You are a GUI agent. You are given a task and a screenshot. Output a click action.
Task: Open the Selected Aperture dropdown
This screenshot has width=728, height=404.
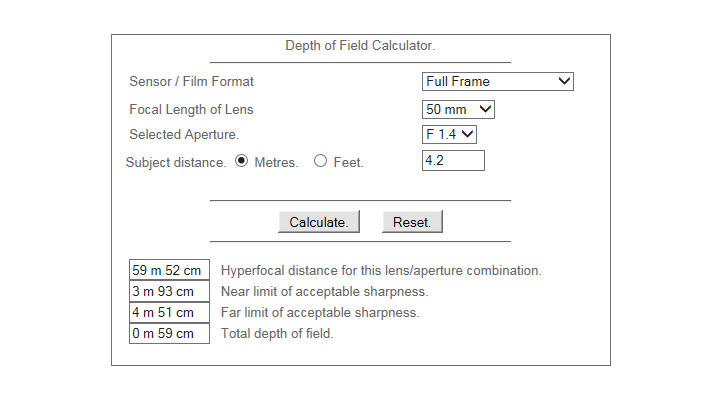pyautogui.click(x=450, y=134)
